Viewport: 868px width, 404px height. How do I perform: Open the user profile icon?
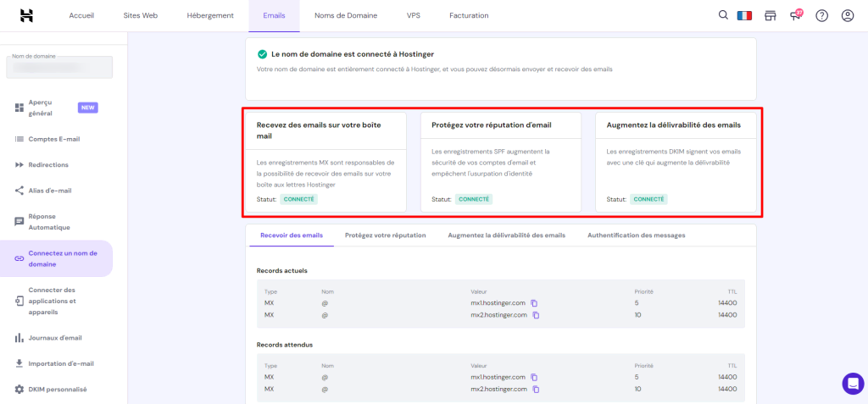pos(848,15)
